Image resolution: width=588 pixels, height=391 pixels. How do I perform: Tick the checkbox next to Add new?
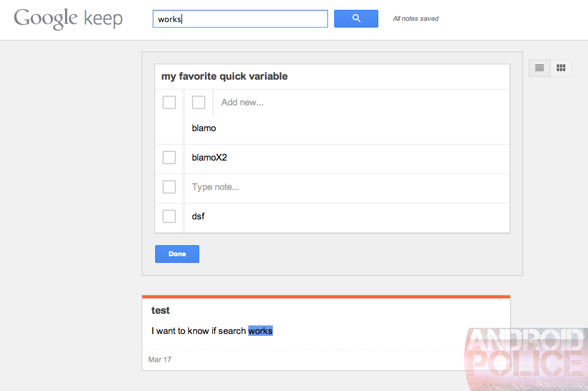[199, 102]
